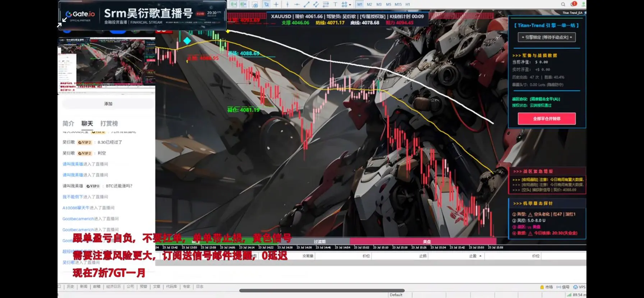Screen dimensions: 644x298
Task: Pick the Fibonacci retracement tool
Action: 326,4
